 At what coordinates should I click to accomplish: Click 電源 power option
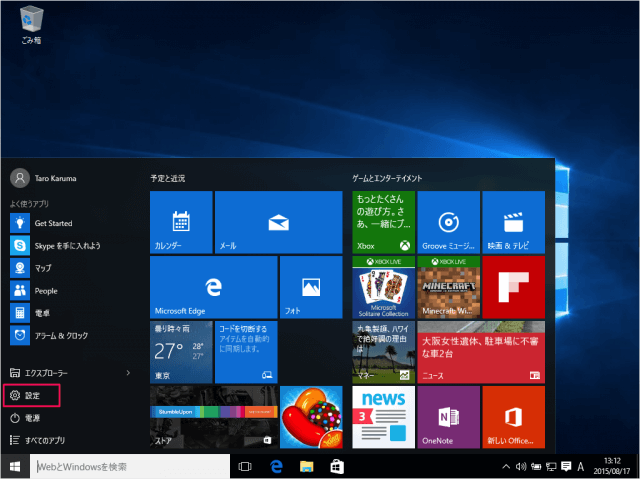click(x=25, y=418)
